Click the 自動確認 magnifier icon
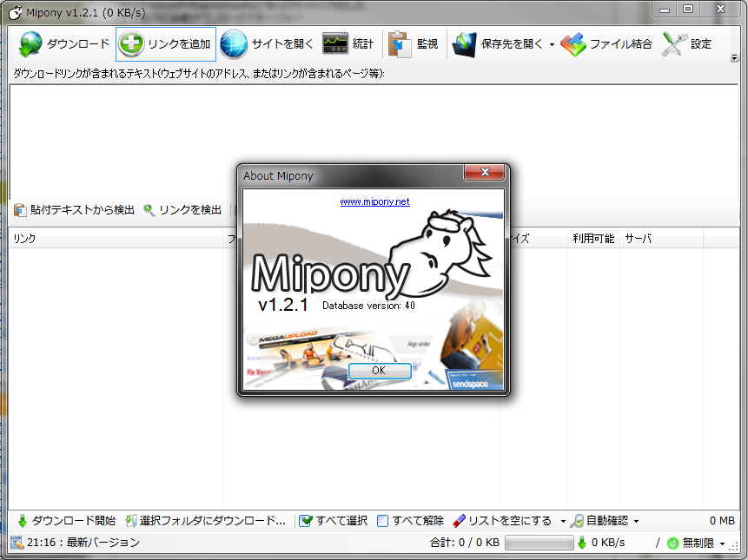The height and width of the screenshot is (560, 748). [x=577, y=521]
